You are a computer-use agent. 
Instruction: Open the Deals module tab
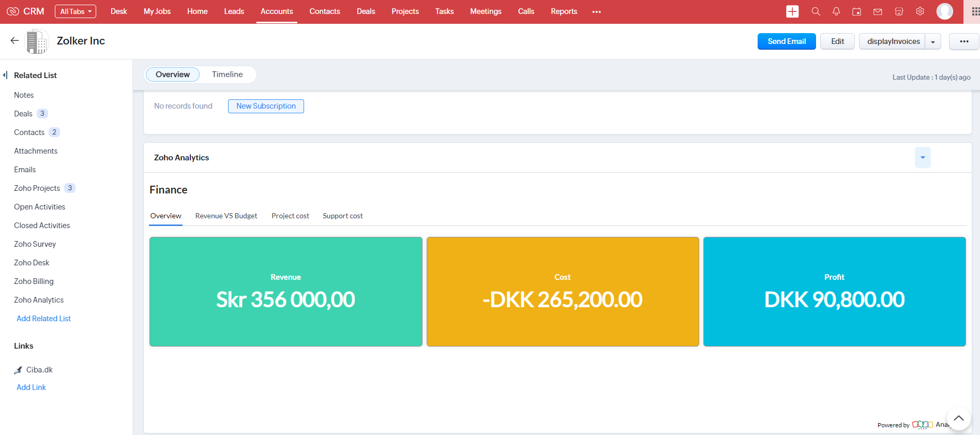tap(366, 11)
